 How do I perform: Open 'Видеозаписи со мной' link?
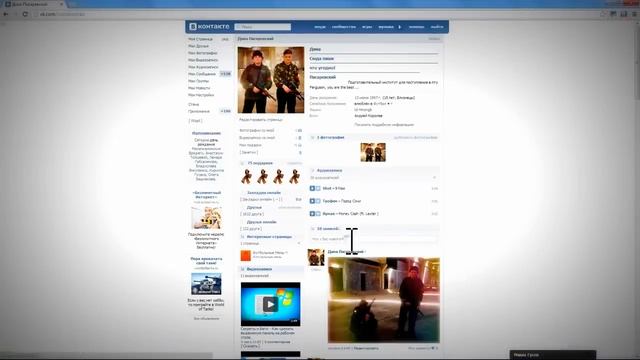[x=257, y=138]
